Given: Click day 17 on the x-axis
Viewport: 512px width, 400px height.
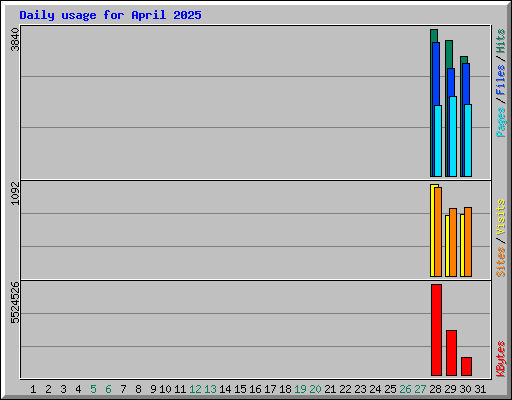Looking at the screenshot, I should pos(270,389).
